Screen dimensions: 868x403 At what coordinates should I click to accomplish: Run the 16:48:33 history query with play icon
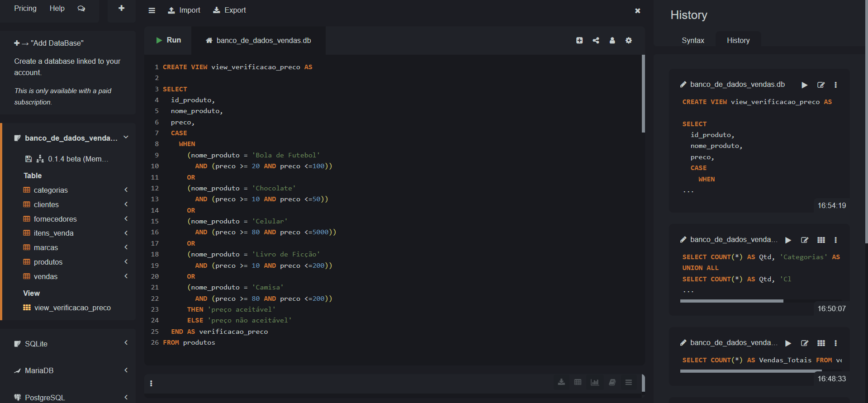click(788, 343)
